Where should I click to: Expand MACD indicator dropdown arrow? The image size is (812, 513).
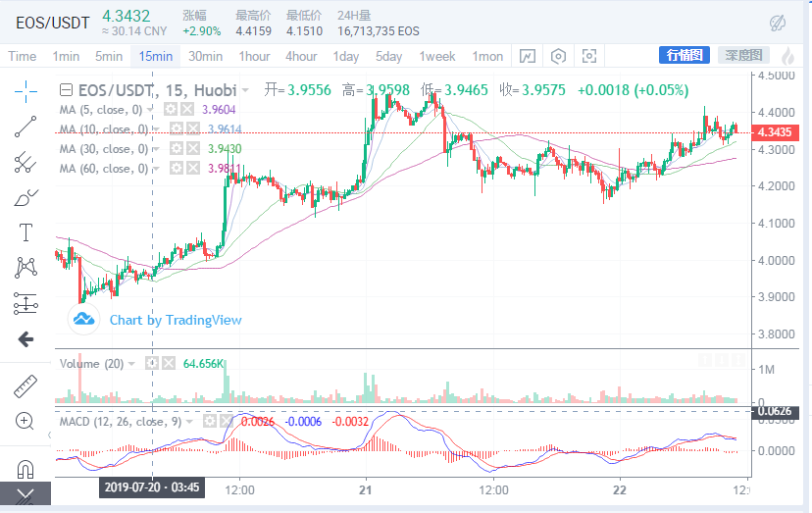tap(189, 422)
